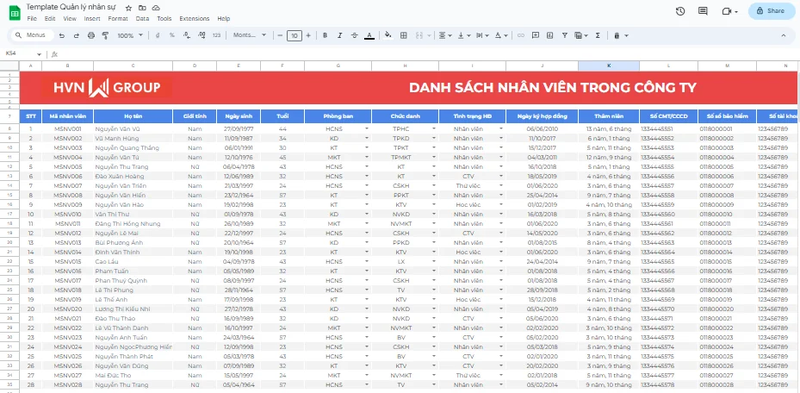The height and width of the screenshot is (393, 800).
Task: Insert a chart
Action: pos(549,36)
